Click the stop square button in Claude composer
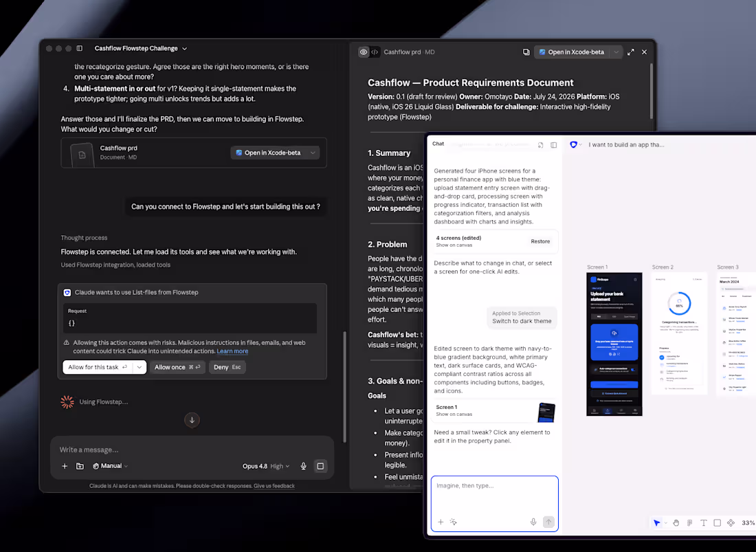The width and height of the screenshot is (756, 552). click(x=320, y=466)
